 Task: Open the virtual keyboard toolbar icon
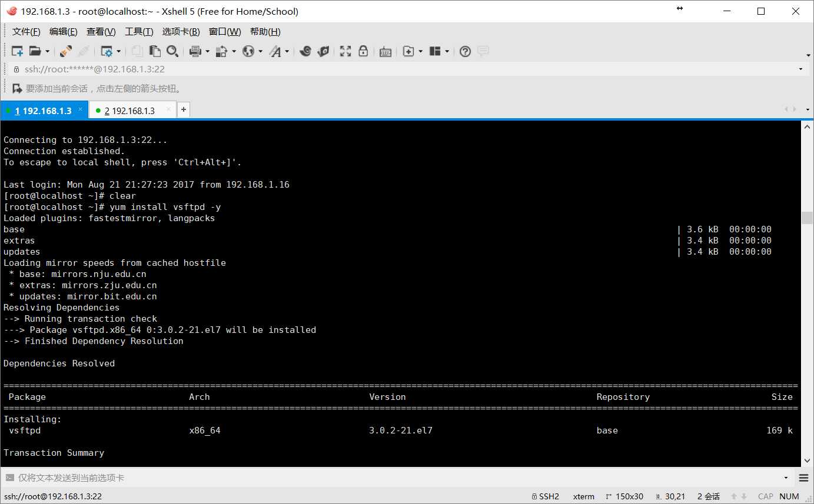[386, 52]
